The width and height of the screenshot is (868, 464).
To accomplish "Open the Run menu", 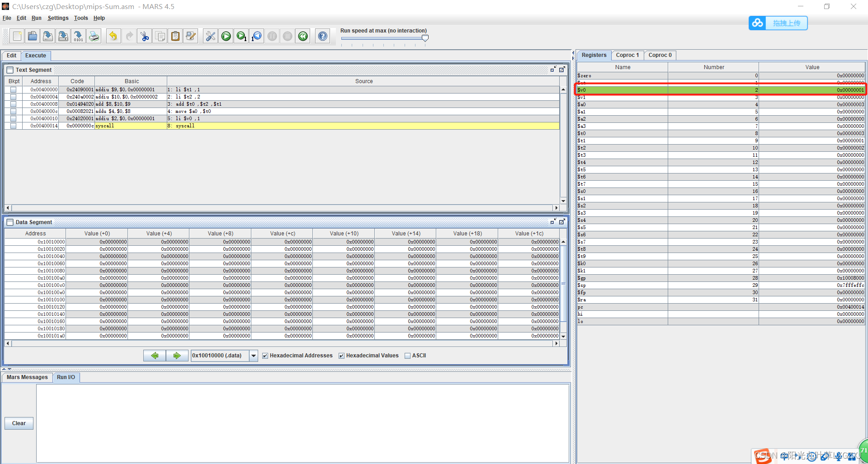I will coord(36,18).
